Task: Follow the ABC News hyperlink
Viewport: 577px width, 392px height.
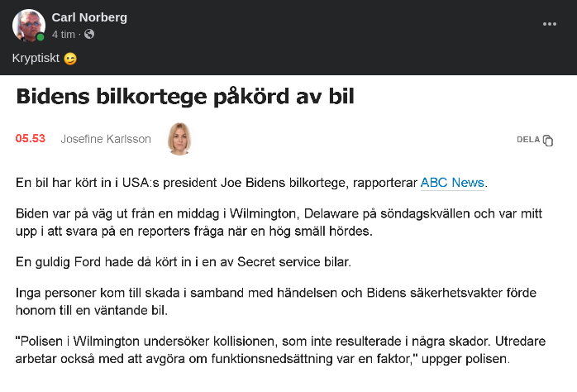Action: [453, 183]
